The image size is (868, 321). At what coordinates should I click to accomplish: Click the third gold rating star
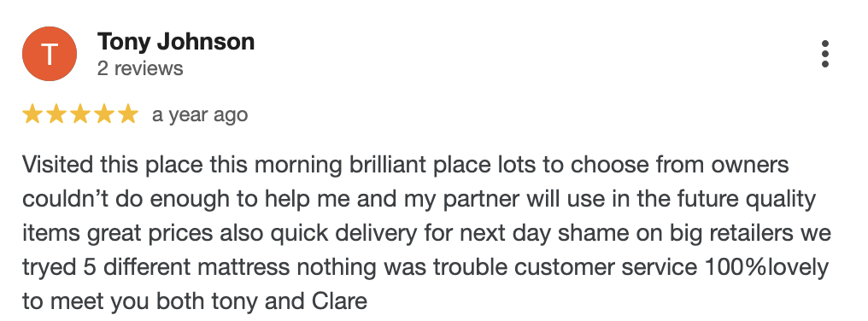pos(79,114)
